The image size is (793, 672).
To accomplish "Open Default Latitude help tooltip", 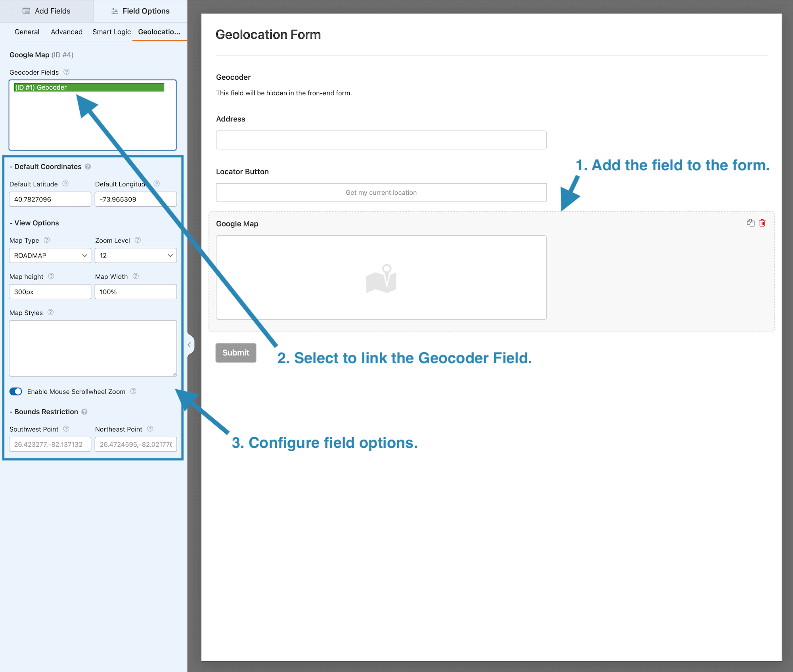I will pyautogui.click(x=65, y=184).
